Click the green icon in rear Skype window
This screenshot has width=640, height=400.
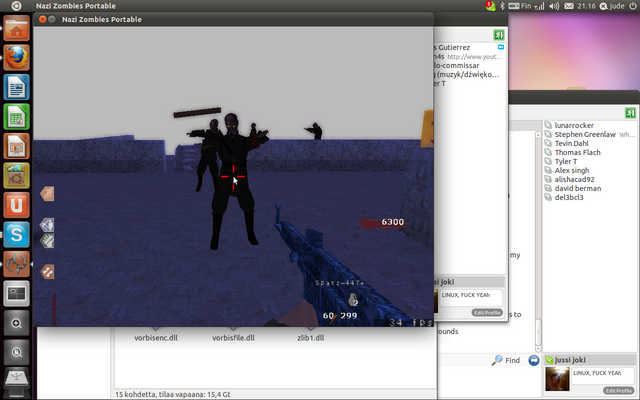coord(630,113)
